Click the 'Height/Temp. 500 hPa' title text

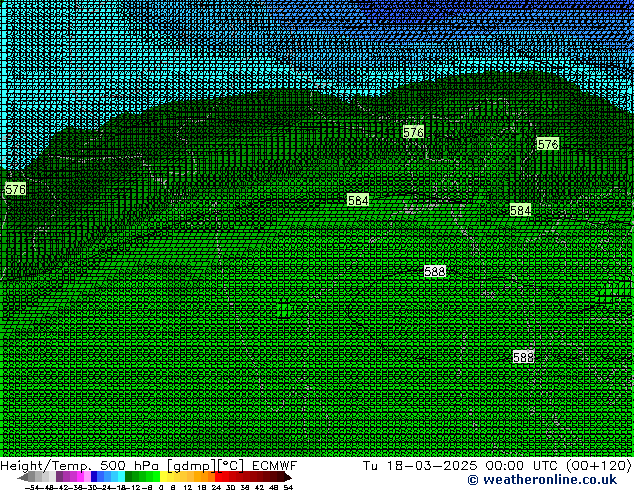(79, 465)
